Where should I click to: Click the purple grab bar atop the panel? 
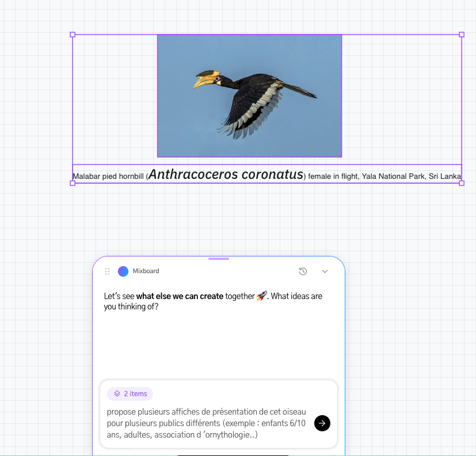point(219,259)
